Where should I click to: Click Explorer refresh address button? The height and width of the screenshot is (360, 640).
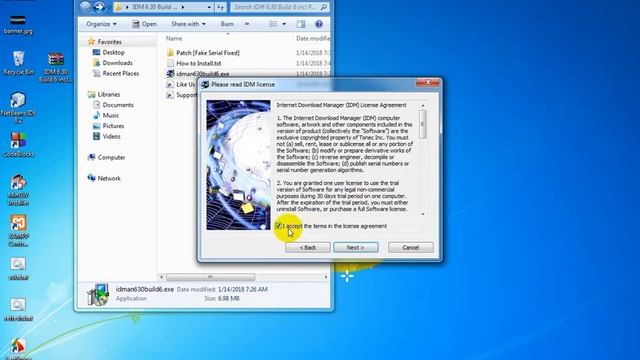click(220, 7)
